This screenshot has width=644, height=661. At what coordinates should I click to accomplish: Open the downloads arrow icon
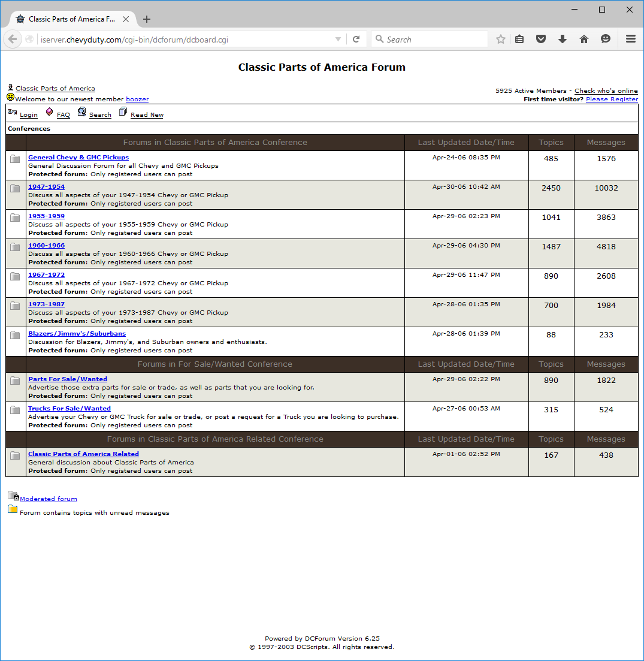(562, 39)
